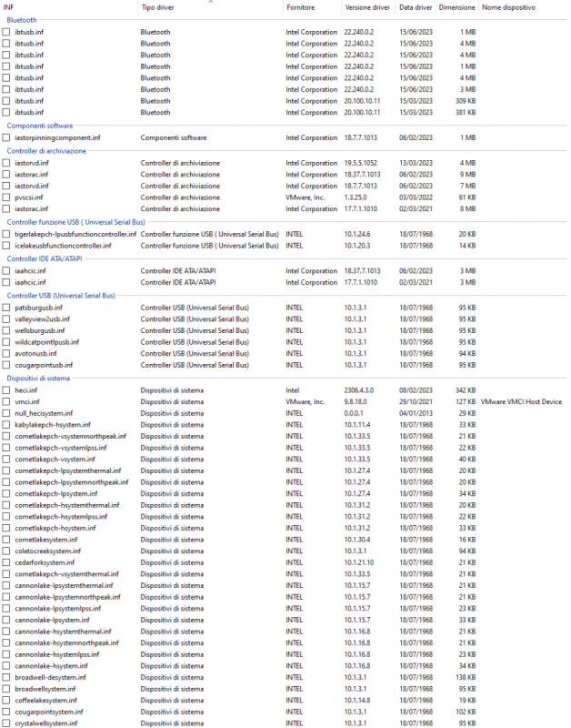Sort by the Fornitore column
571x728 pixels.
coord(301,7)
